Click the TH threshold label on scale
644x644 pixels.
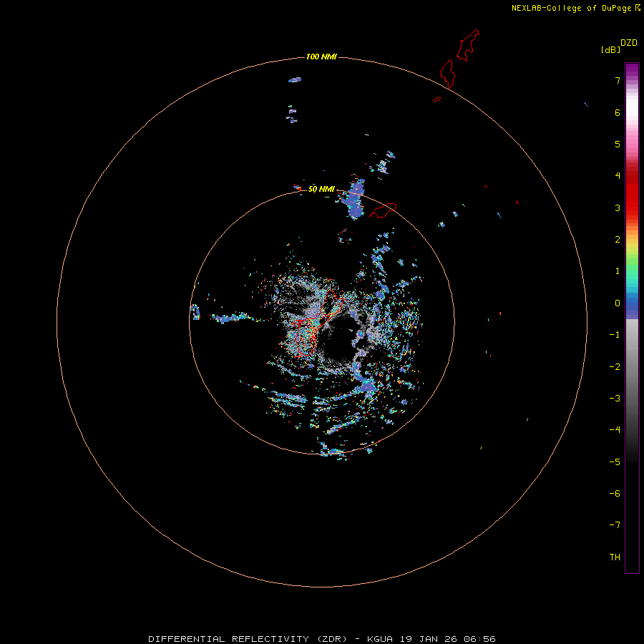615,557
